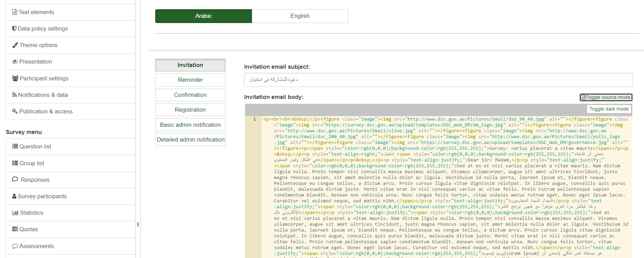The width and height of the screenshot is (644, 258).
Task: Click the Data policy settings shield icon
Action: [x=14, y=29]
